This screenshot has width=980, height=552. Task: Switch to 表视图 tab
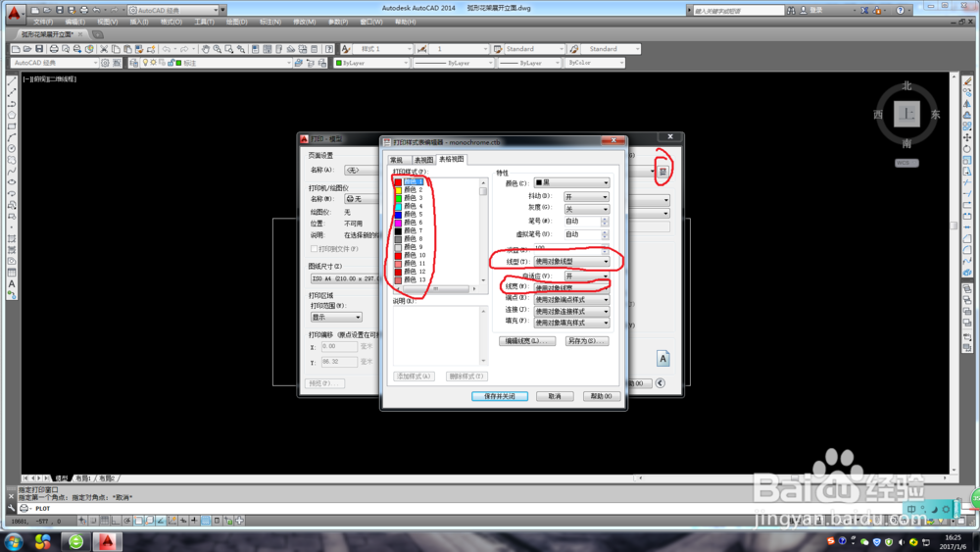click(x=423, y=160)
